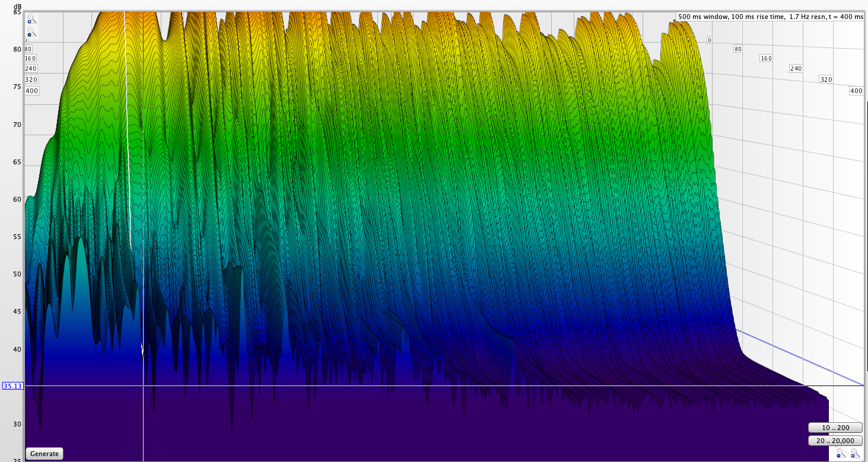Select the 320 ms label on the left time axis
This screenshot has width=868, height=462.
tap(31, 79)
